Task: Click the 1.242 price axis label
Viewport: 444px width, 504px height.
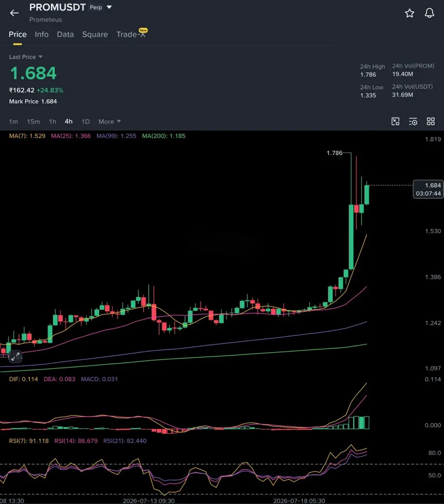Action: click(433, 323)
